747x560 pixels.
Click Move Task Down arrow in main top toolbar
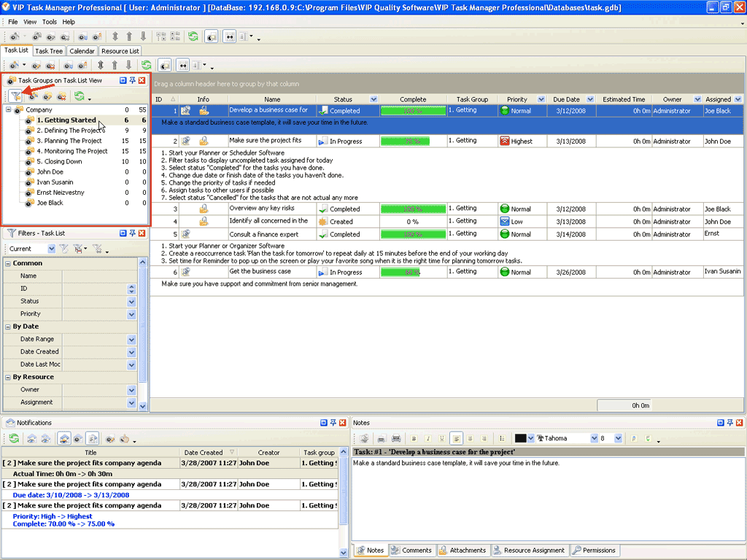click(x=143, y=36)
